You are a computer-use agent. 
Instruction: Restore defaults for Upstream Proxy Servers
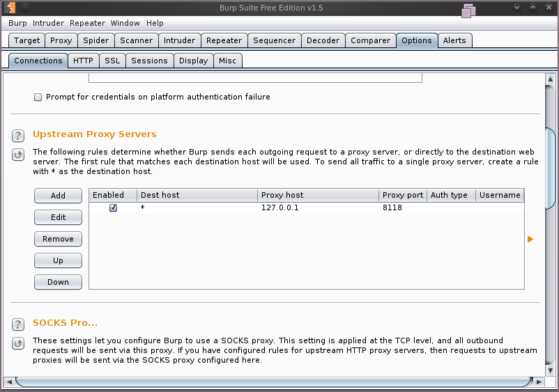[x=18, y=155]
